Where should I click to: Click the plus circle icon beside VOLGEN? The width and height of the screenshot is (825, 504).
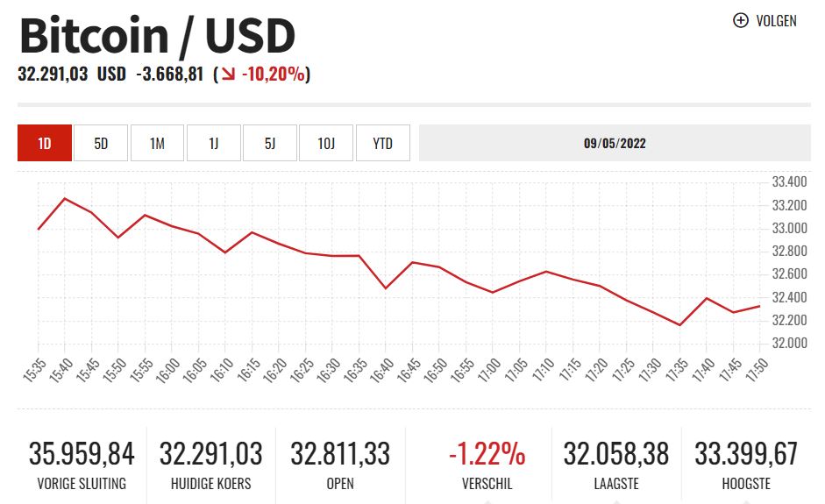click(740, 20)
